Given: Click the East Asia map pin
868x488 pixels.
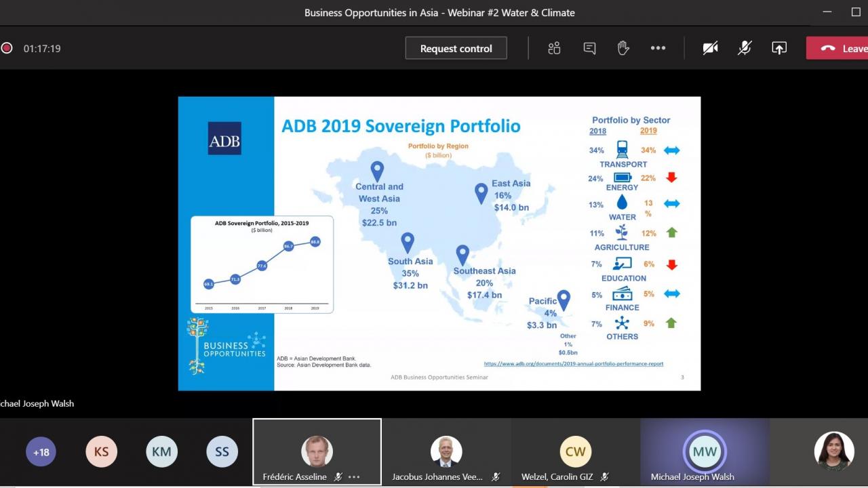Looking at the screenshot, I should pos(481,193).
